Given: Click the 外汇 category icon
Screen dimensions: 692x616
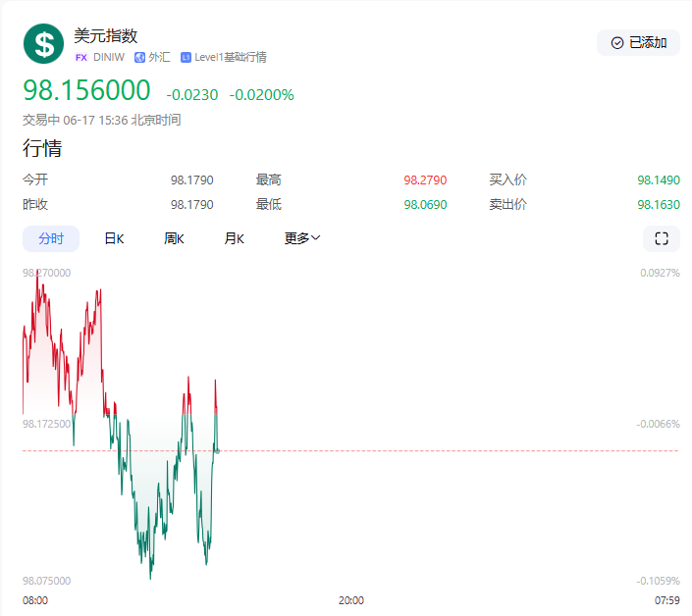Looking at the screenshot, I should tap(139, 58).
